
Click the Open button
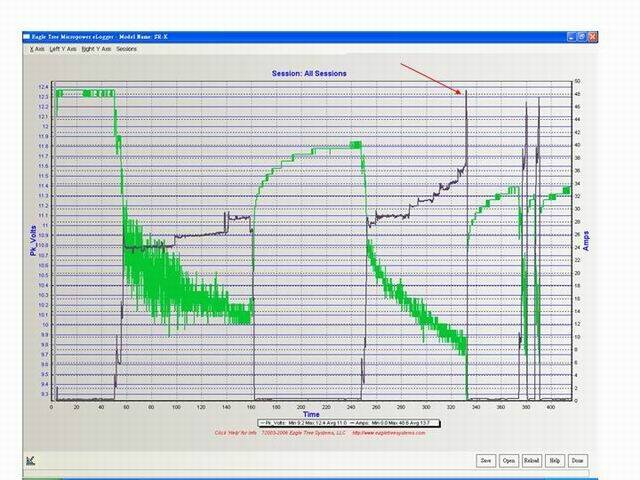[509, 460]
